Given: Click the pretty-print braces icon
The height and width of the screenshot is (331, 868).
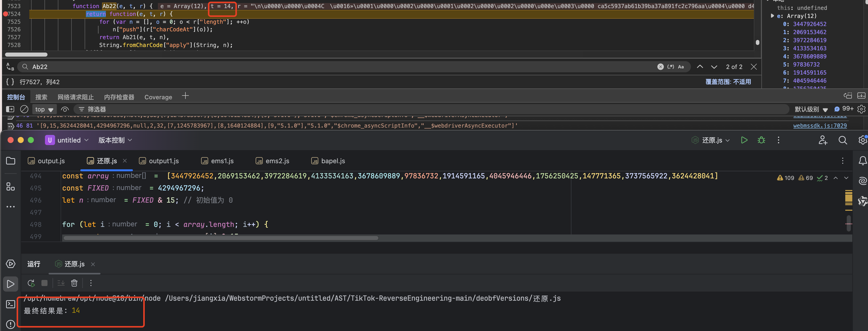Looking at the screenshot, I should pyautogui.click(x=10, y=82).
